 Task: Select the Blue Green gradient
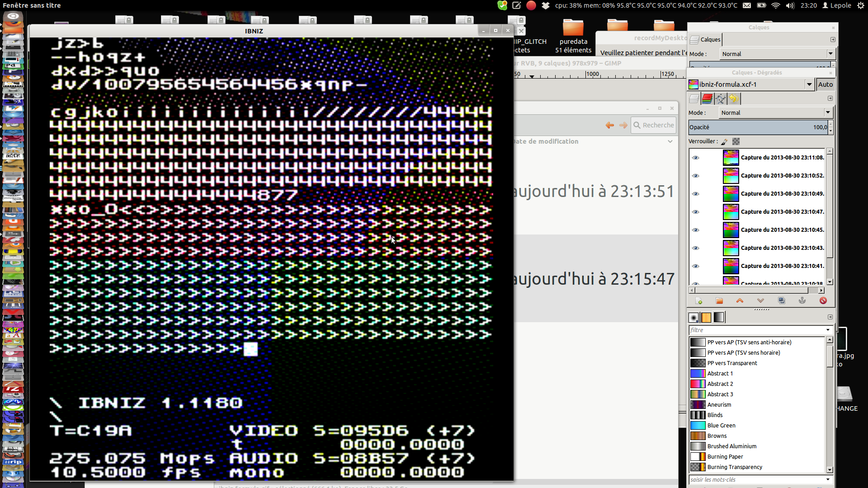(721, 425)
